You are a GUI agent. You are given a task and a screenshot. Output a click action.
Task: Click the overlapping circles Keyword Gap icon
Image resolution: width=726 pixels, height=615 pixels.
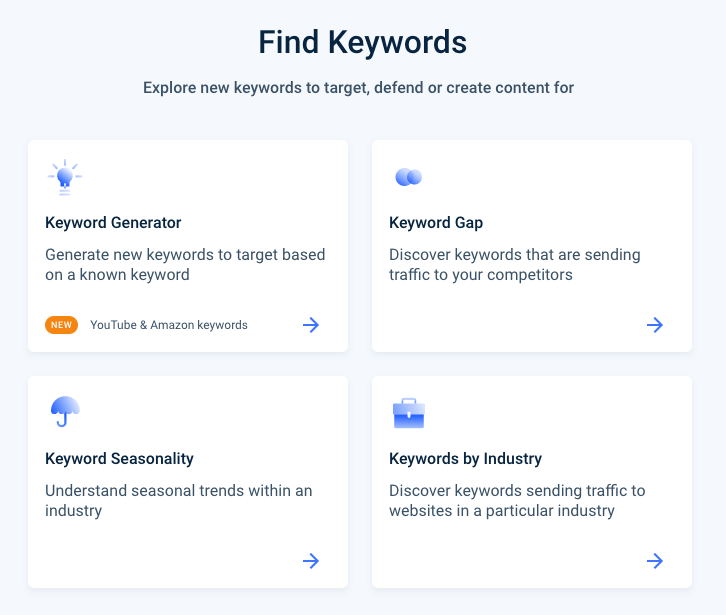click(408, 177)
